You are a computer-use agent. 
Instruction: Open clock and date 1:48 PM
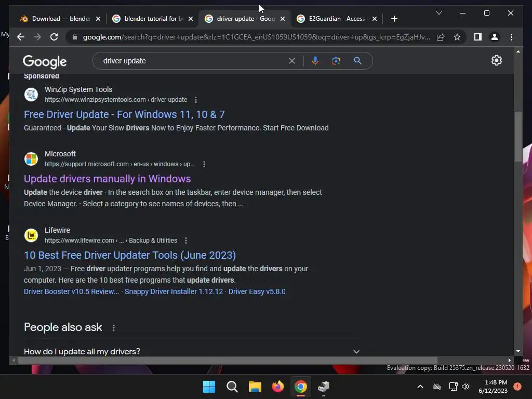(x=493, y=387)
